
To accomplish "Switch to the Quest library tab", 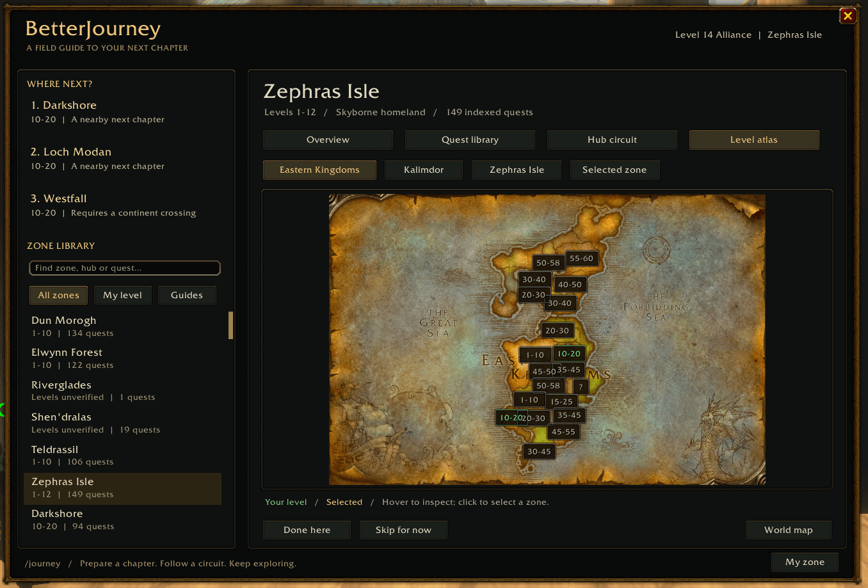I will [470, 140].
